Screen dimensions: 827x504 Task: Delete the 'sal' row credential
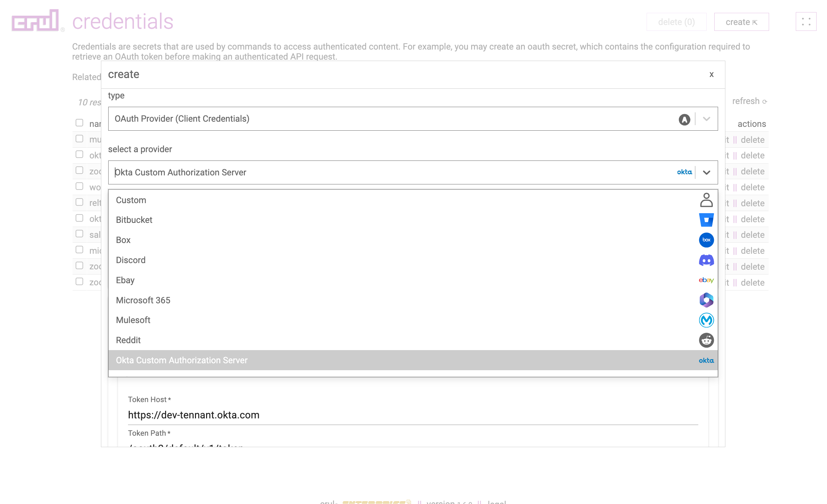[x=752, y=235]
